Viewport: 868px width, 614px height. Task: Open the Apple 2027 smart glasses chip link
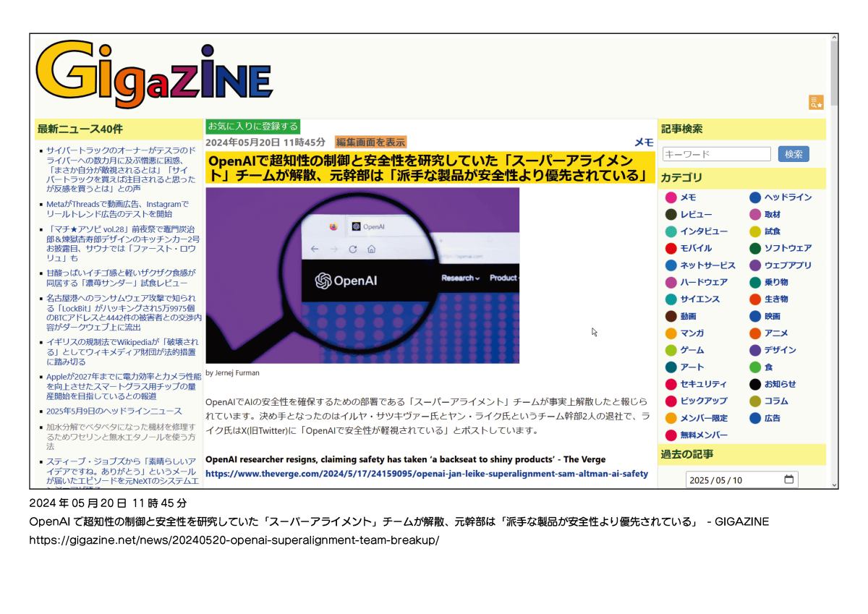coord(124,386)
